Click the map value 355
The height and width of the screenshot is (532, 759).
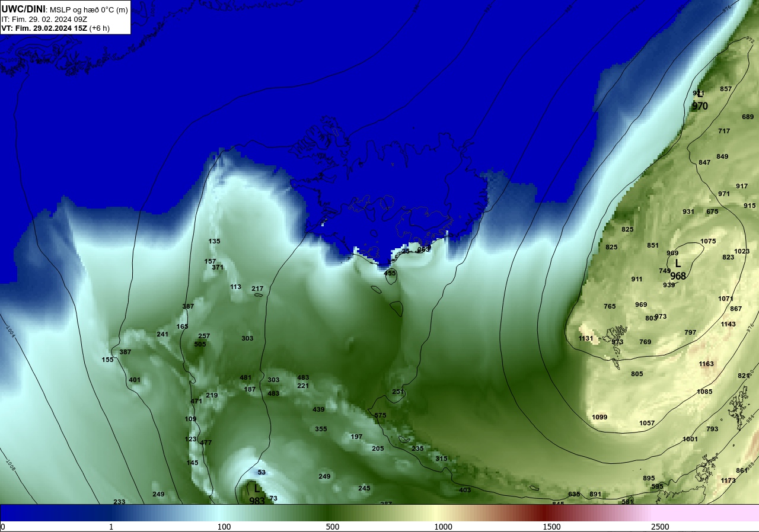321,429
